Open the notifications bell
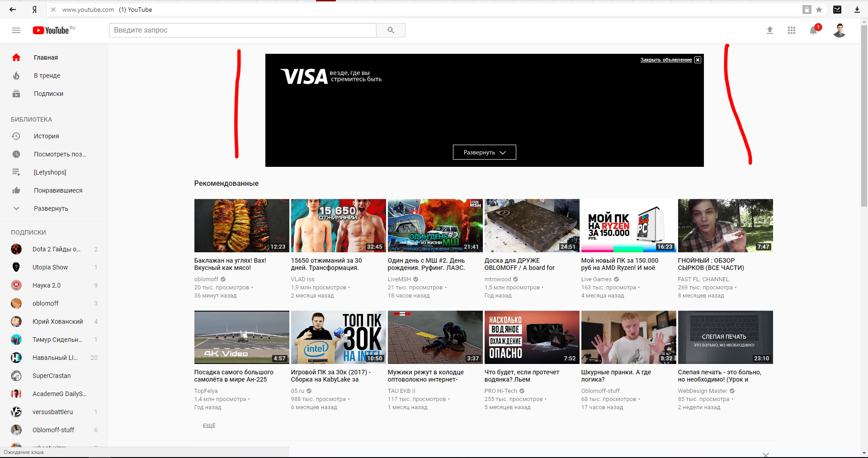The image size is (868, 458). pyautogui.click(x=814, y=30)
